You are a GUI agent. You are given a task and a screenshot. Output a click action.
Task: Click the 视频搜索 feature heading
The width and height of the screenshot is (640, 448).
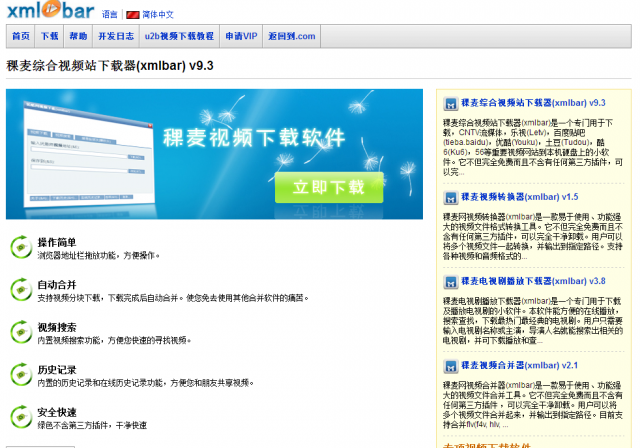57,327
